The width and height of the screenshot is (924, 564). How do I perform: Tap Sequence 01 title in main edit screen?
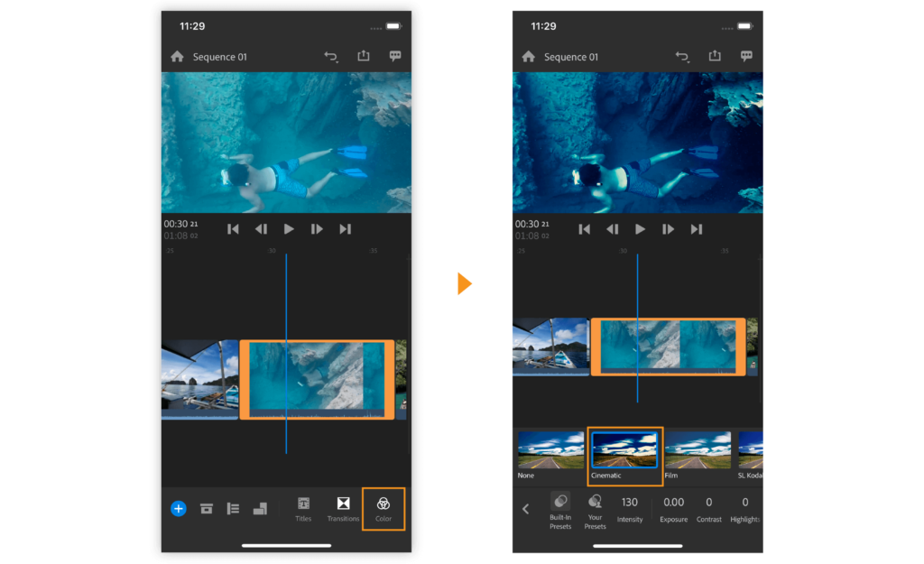click(220, 57)
